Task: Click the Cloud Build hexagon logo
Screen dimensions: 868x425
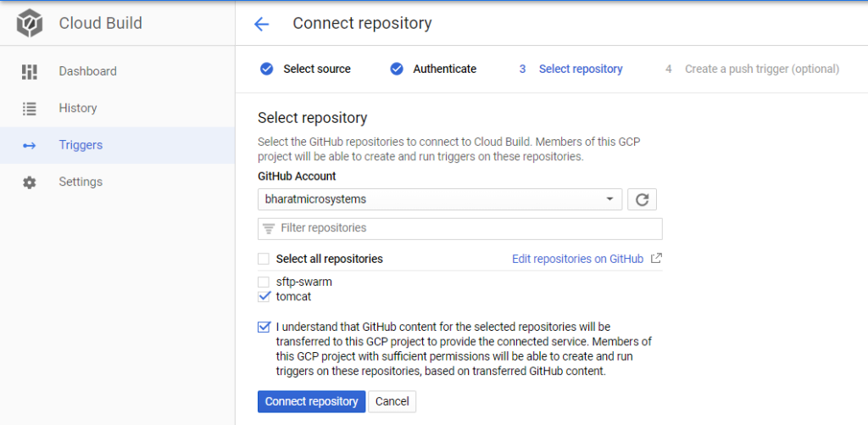Action: (30, 23)
